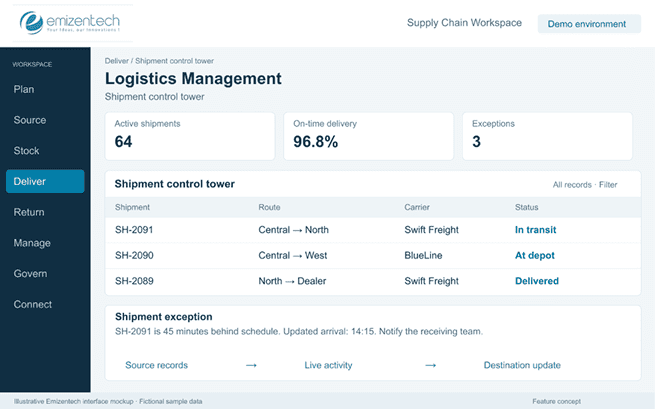Screen dimensions: 655x409
Task: Select shipment SH-2091
Action: [x=134, y=230]
